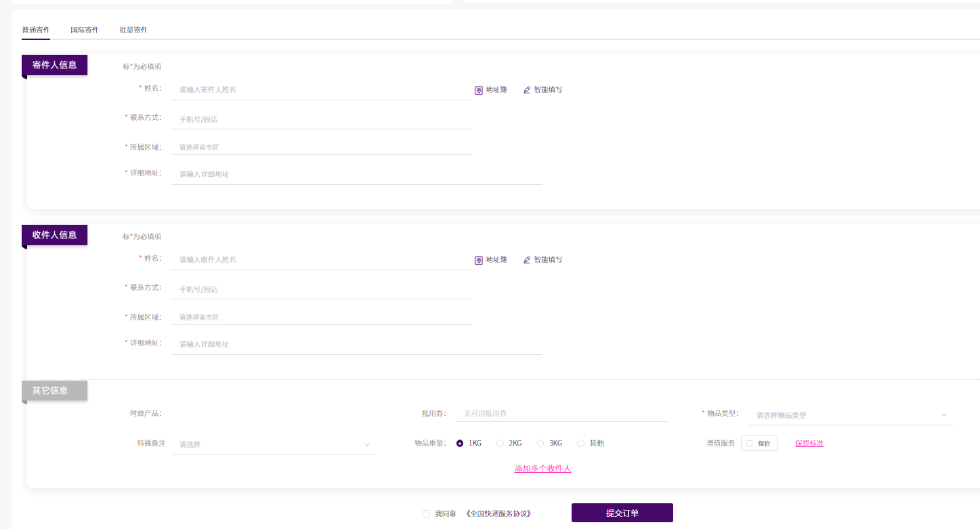Screen dimensions: 980x529
Task: Select the 1KG weight option
Action: [460, 444]
